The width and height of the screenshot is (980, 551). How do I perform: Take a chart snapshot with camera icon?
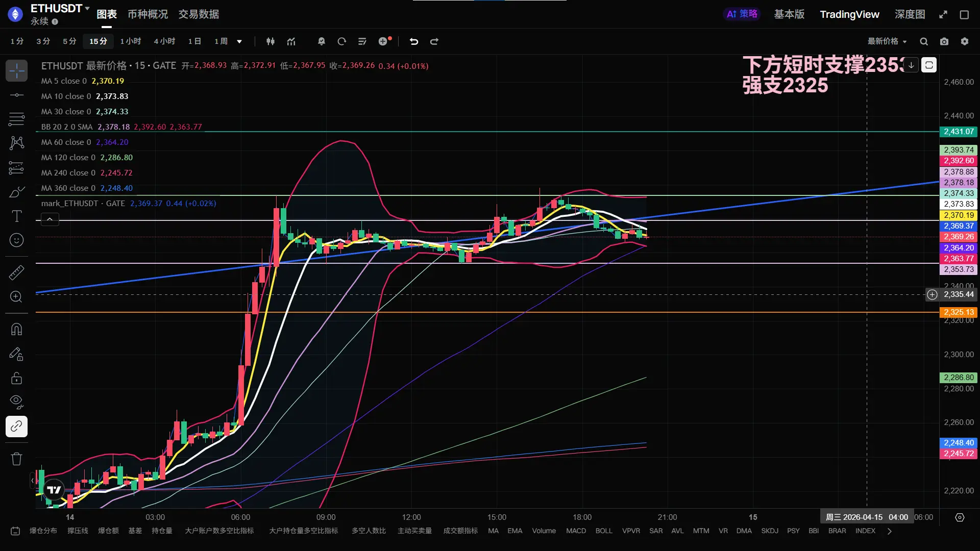(944, 41)
